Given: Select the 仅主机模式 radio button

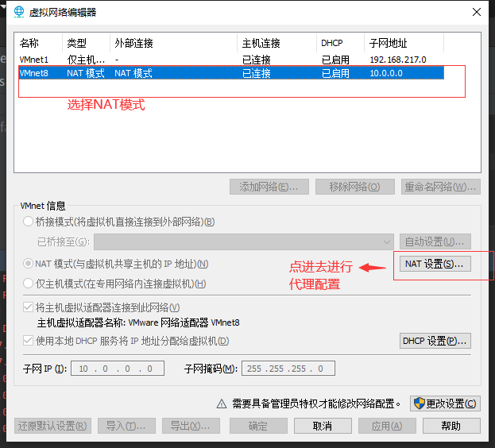Looking at the screenshot, I should tap(28, 284).
